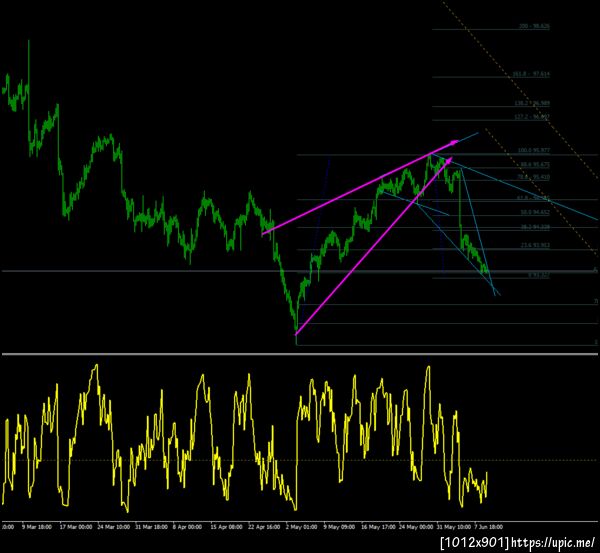Click the 22 Apr 16:00 time axis label
The height and width of the screenshot is (553, 600).
point(264,527)
